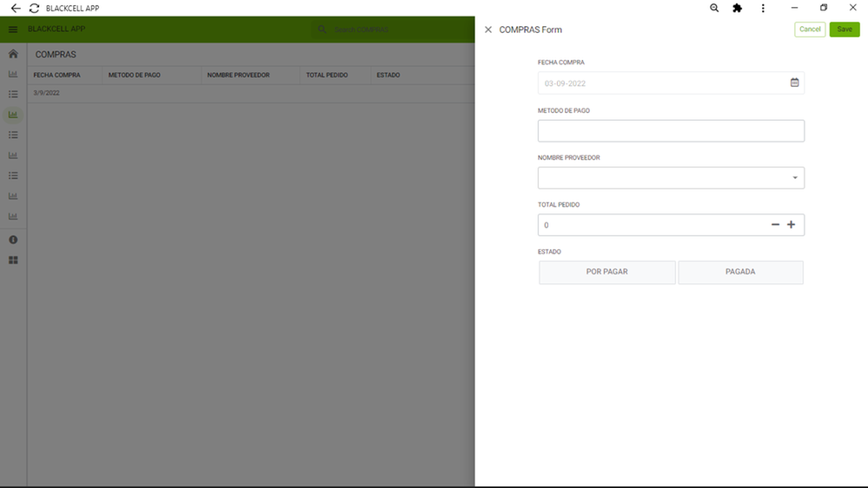Viewport: 868px width, 488px height.
Task: Click the chart icon directly above info icon
Action: point(13,216)
